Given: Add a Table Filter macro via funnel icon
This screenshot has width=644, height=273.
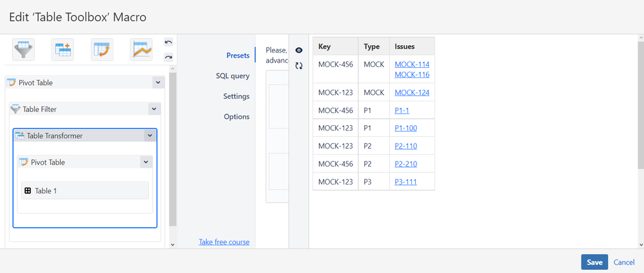Looking at the screenshot, I should pos(23,50).
